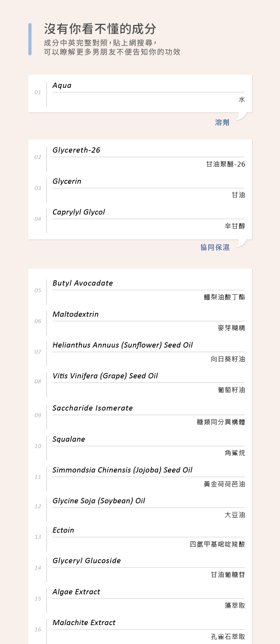Screen dimensions: 280x644
Task: Select the Chinese label 四氫甲基嘧啶羧酸
Action: tap(217, 544)
